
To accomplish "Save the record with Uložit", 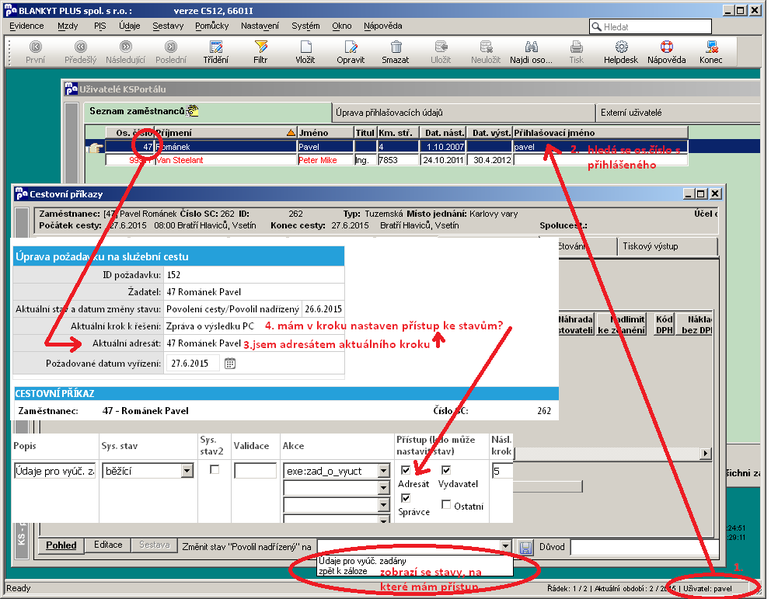I will coord(441,52).
